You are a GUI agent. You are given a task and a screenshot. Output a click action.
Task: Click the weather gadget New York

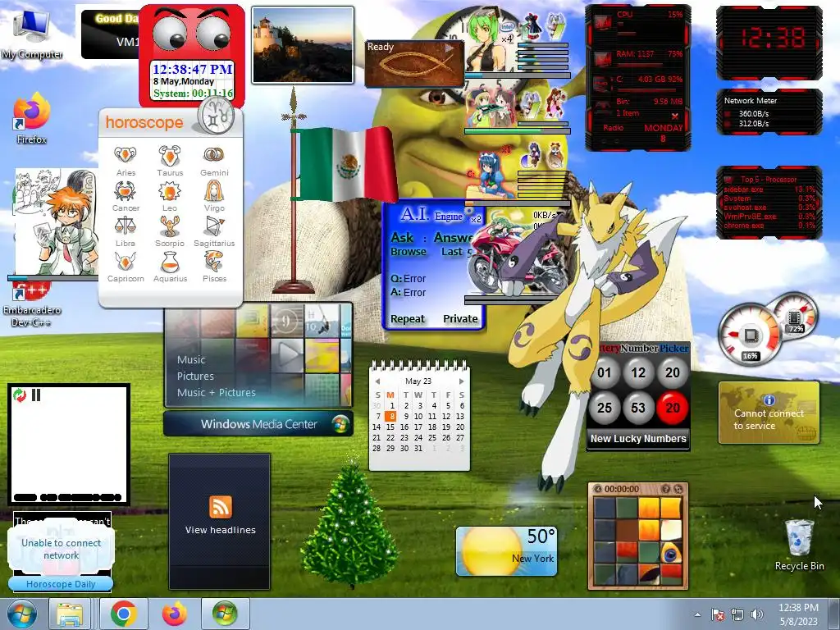point(506,551)
